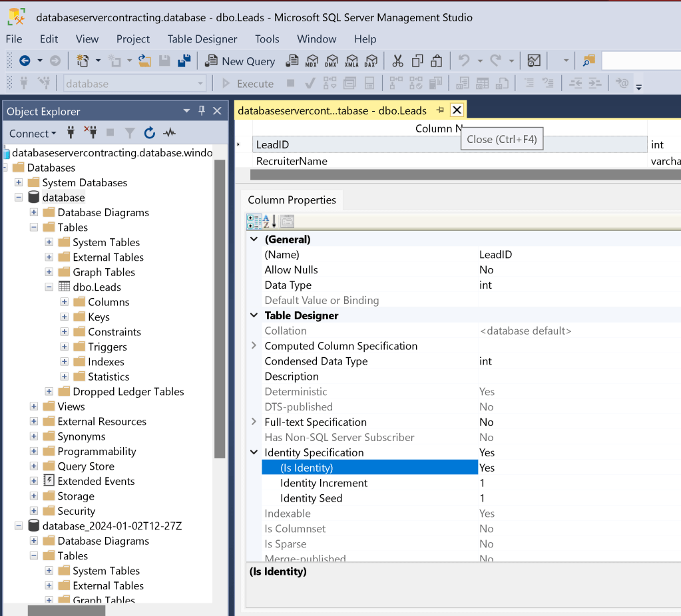Click the Paste clipboard icon
This screenshot has height=616, width=681.
(x=437, y=61)
